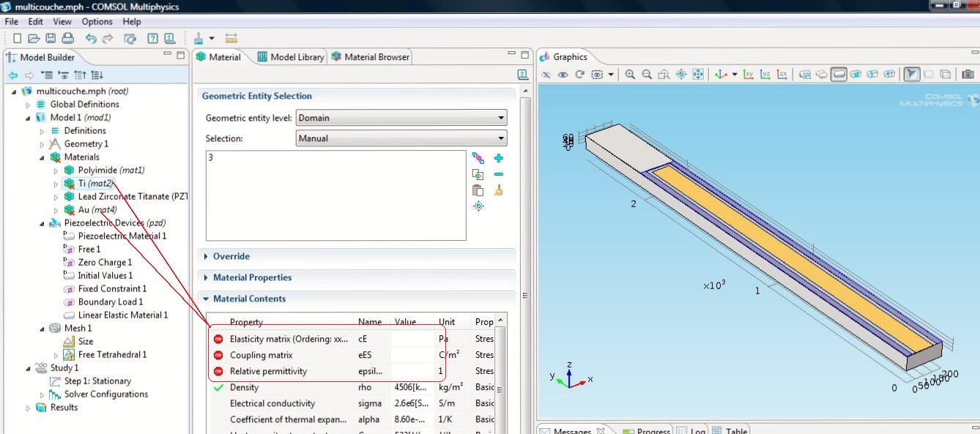Select Fixed Constraint 1 in the model tree
This screenshot has width=980, height=434.
click(112, 288)
